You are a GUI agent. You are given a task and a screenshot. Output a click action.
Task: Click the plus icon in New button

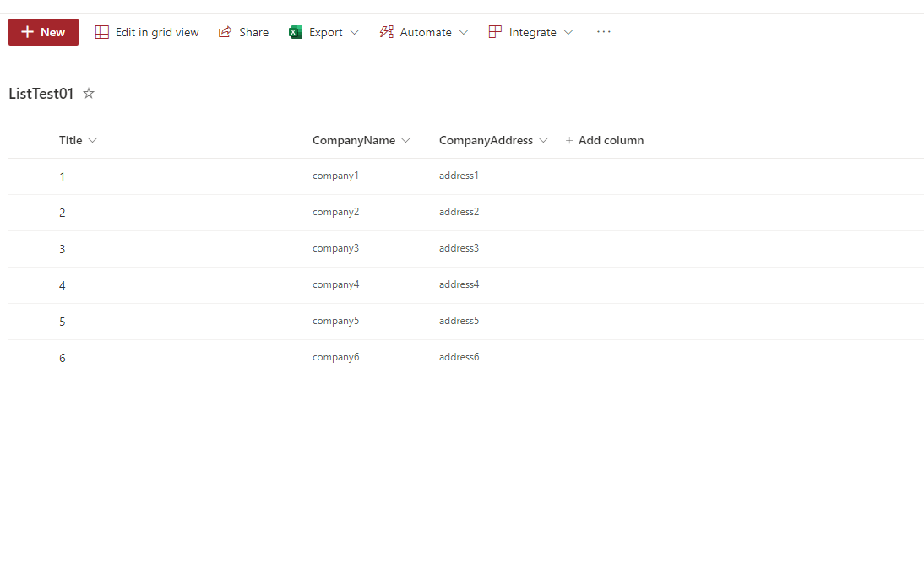click(27, 32)
